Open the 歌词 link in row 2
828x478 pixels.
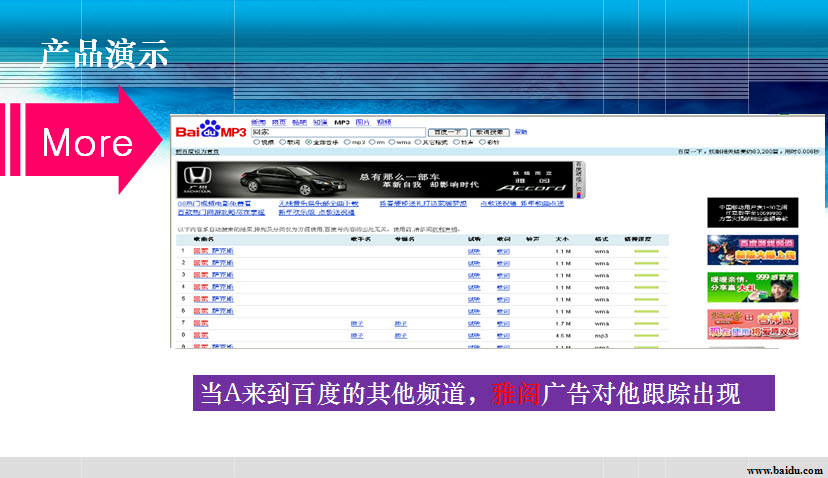click(503, 263)
